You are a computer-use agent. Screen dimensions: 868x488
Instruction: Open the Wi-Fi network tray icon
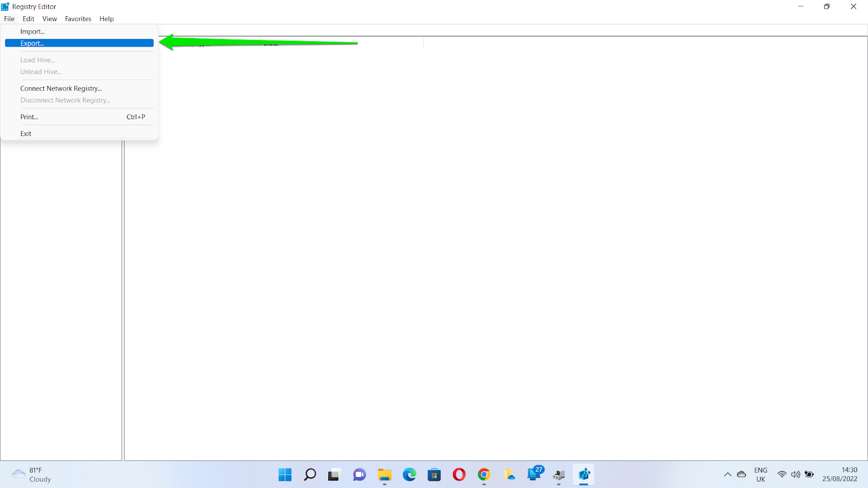click(782, 474)
